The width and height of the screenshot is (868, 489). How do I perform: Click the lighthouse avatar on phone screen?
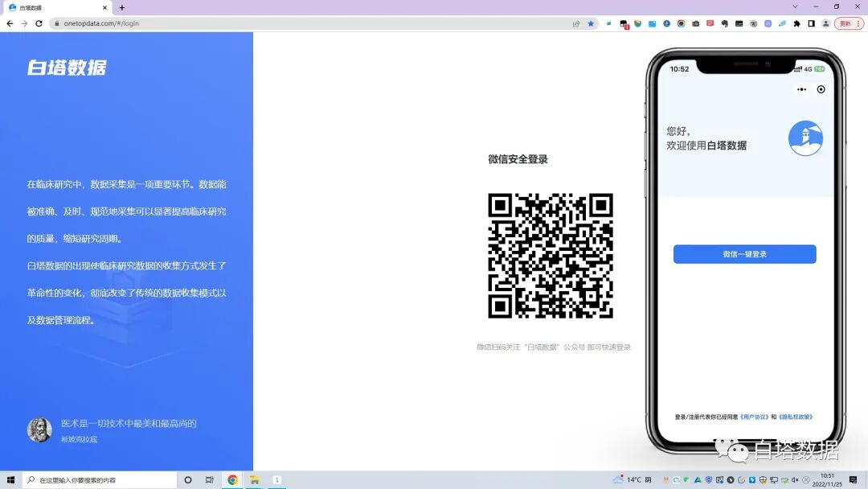click(805, 138)
